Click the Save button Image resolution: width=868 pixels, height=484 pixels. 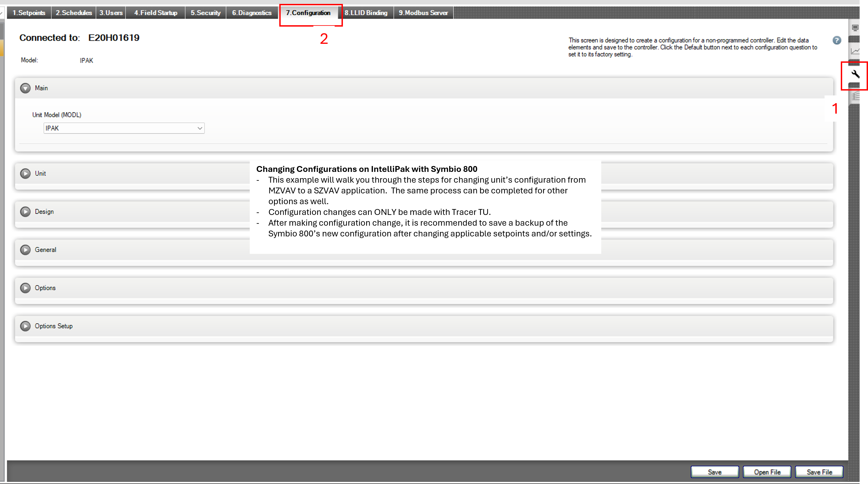tap(715, 472)
